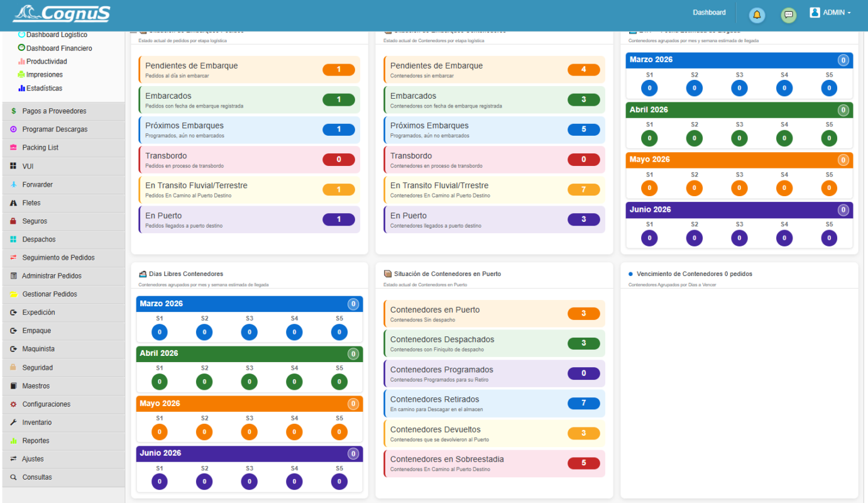This screenshot has height=503, width=868.
Task: Expand the Reportes sidebar menu
Action: pos(36,441)
